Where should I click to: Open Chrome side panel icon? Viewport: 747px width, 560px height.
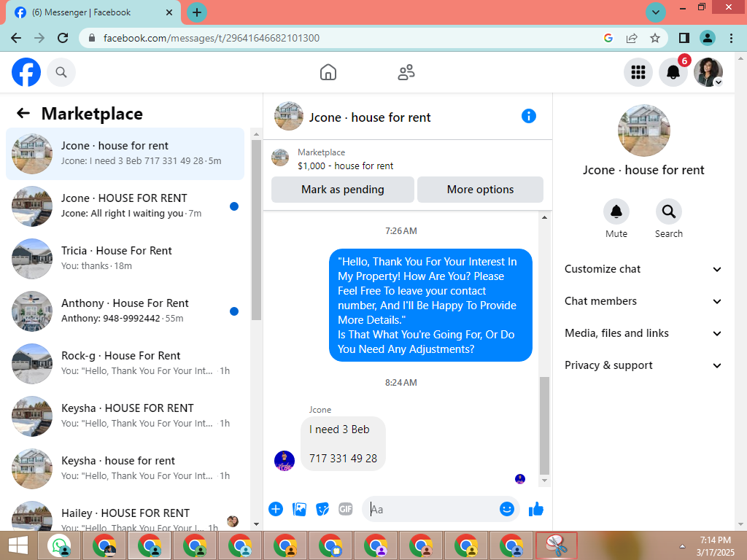pos(684,38)
